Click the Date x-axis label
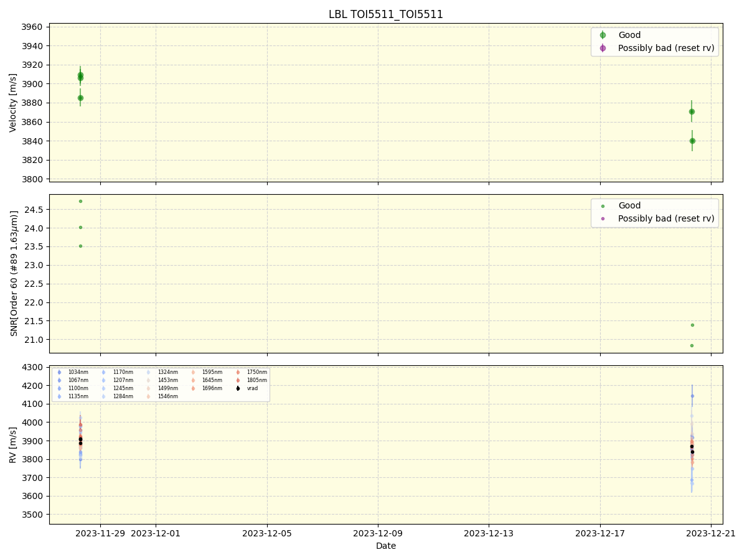Image resolution: width=747 pixels, height=560 pixels. pyautogui.click(x=386, y=546)
